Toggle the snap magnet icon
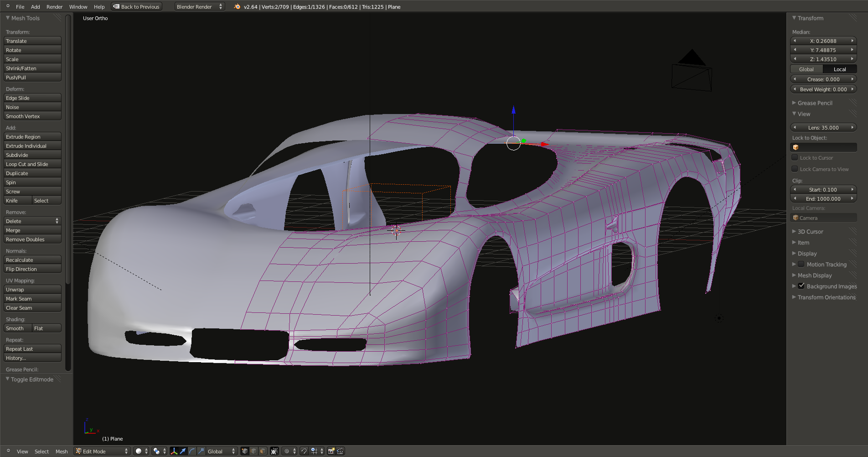The image size is (868, 457). pos(304,451)
